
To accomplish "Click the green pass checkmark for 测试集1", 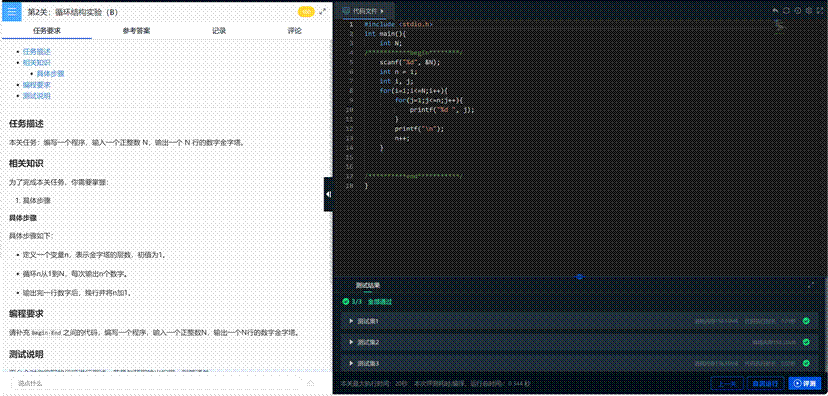I will [806, 321].
